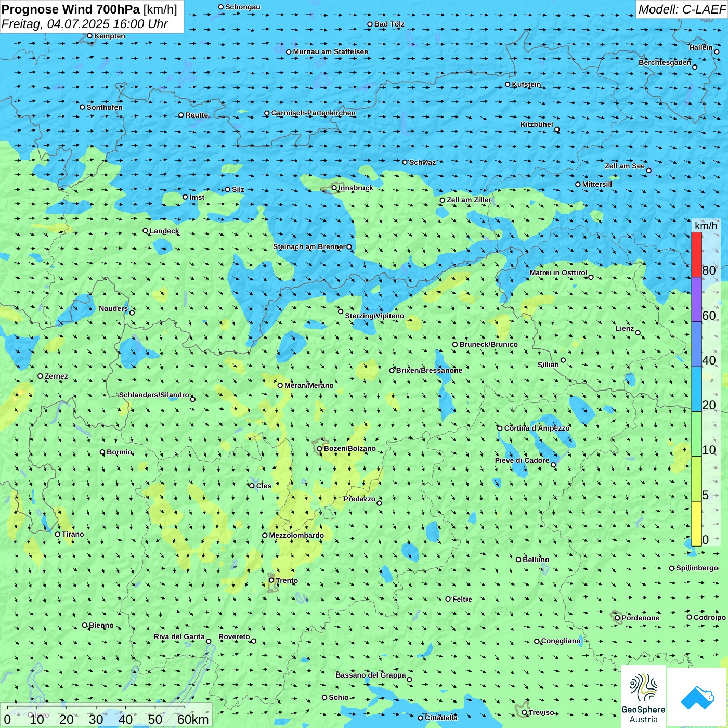Click the Zernez location label

56,376
